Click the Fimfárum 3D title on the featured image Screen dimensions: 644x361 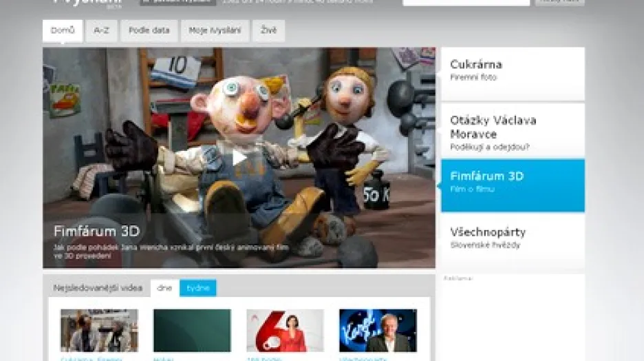pyautogui.click(x=97, y=231)
